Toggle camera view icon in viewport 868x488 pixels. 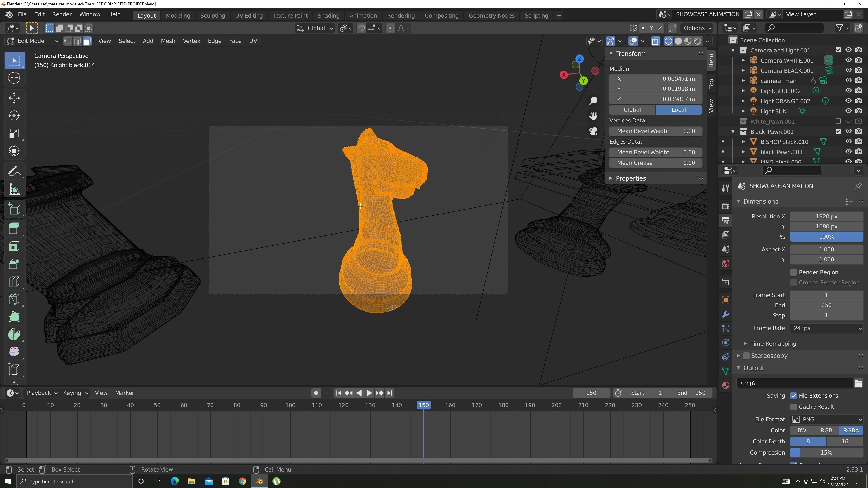coord(593,131)
